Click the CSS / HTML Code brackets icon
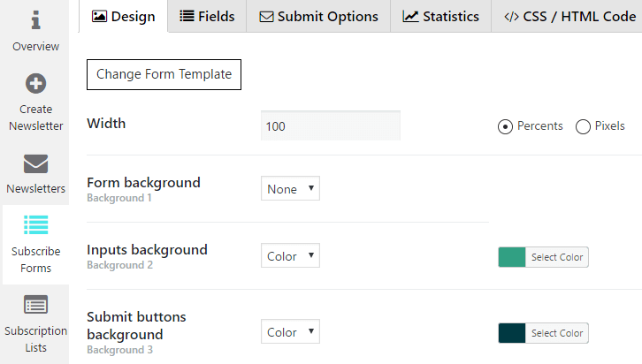The image size is (642, 364). (x=511, y=17)
